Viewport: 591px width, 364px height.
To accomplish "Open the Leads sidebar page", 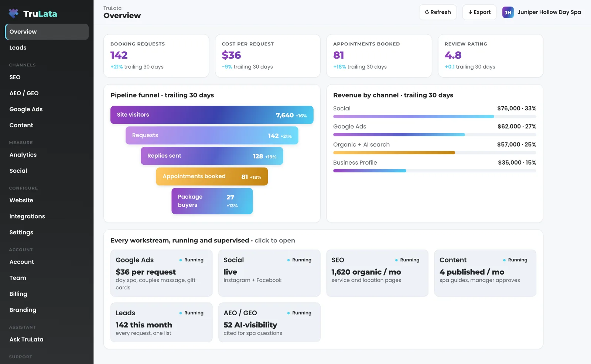I will 47,48.
